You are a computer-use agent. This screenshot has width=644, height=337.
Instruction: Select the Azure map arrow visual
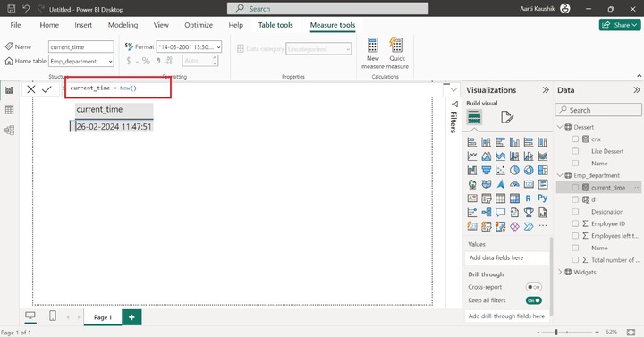[500, 184]
